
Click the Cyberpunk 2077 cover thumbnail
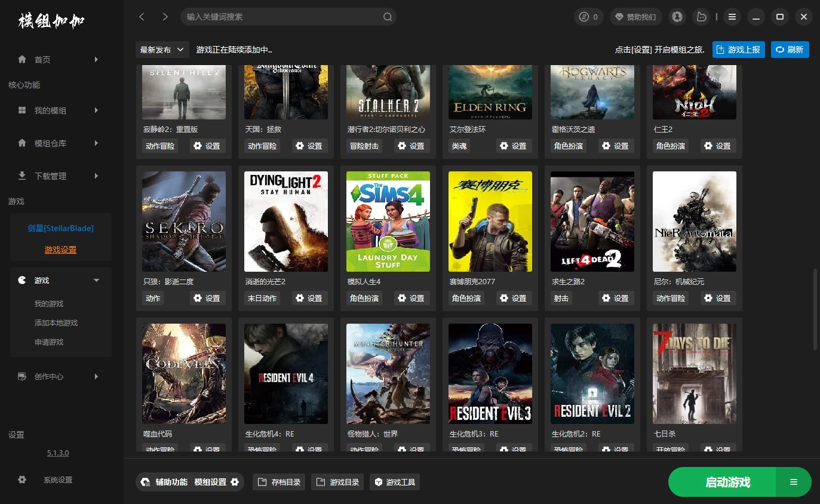pyautogui.click(x=490, y=222)
